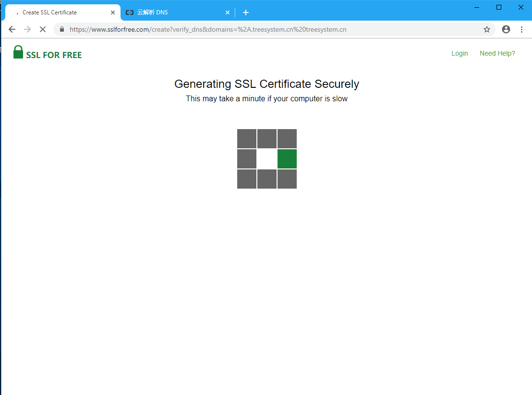Open the Login link
The width and height of the screenshot is (532, 395).
[x=459, y=53]
